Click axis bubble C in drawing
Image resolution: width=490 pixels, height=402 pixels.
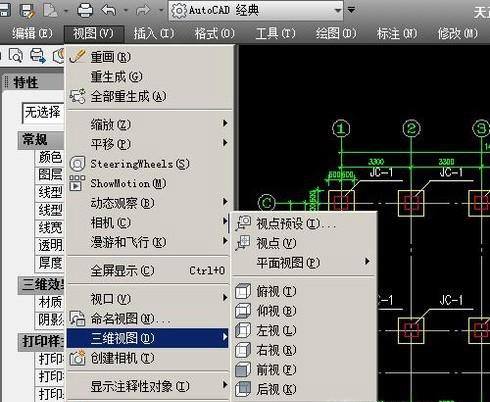coord(267,203)
